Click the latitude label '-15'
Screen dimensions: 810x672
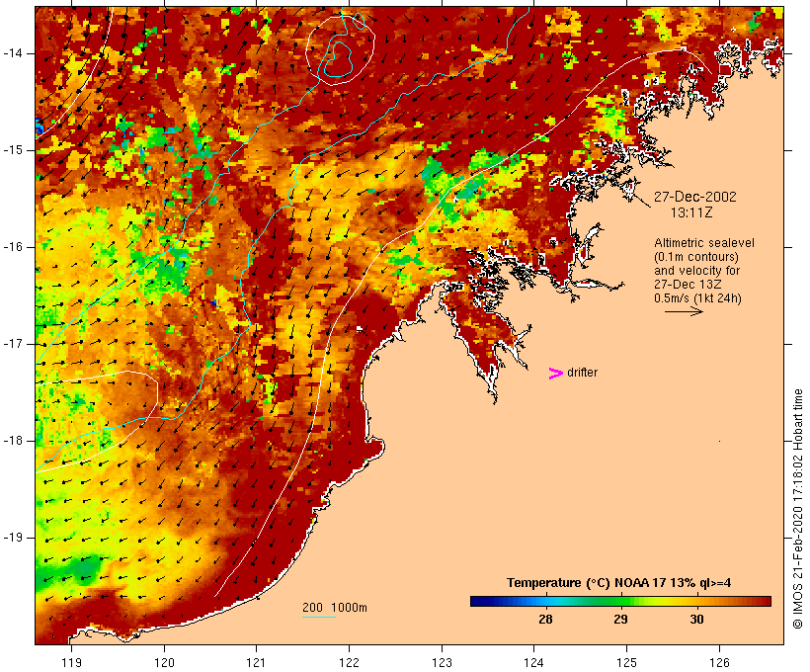13,150
